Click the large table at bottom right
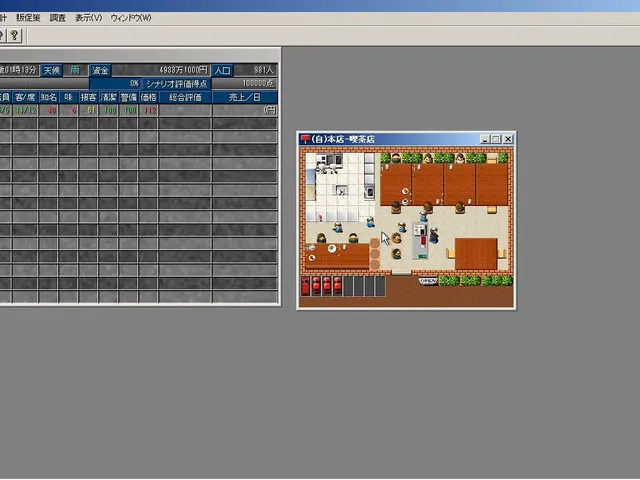Viewport: 640px width, 480px height. click(476, 253)
